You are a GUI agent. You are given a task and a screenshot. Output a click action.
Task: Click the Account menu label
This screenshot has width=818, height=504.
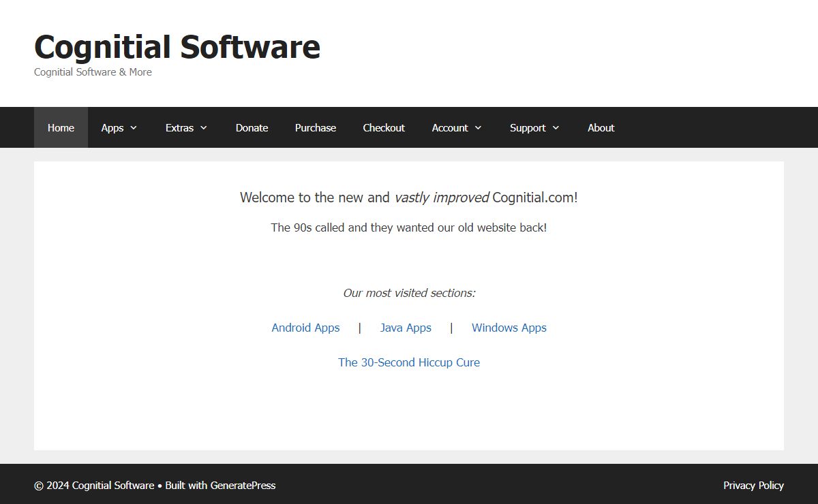coord(450,127)
